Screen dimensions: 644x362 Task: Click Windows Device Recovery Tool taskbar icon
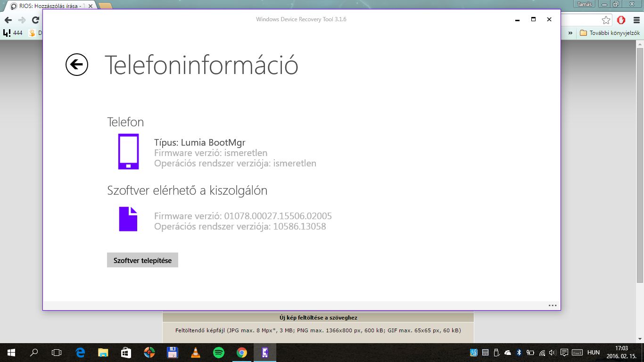pos(264,353)
